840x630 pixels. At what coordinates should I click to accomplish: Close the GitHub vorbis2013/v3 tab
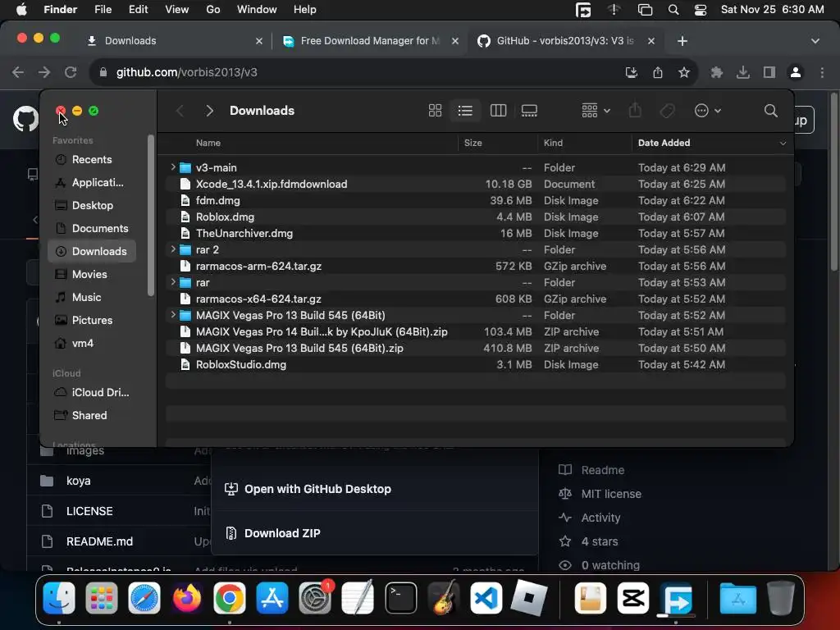[x=651, y=41]
